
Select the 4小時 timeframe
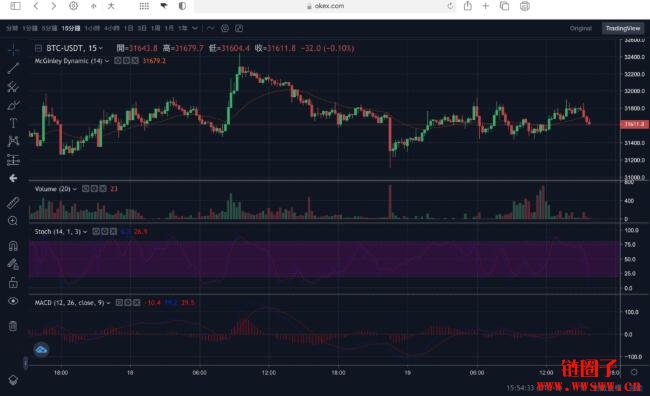[x=112, y=28]
